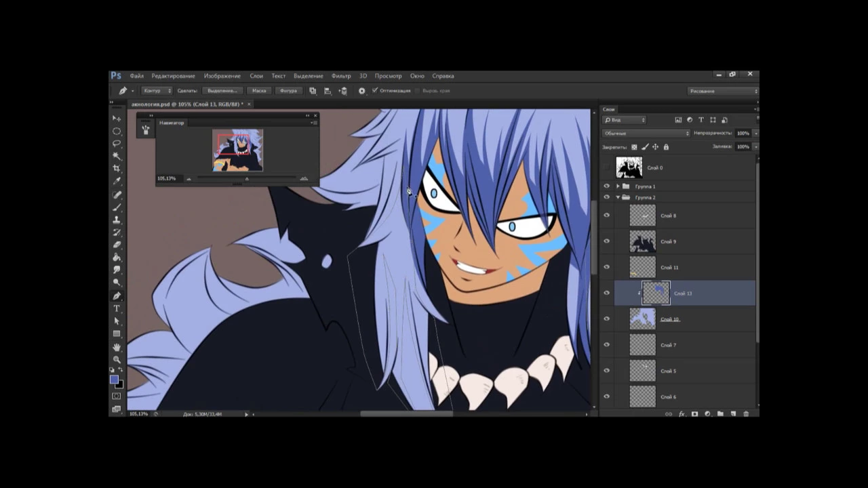Click lock position icon
The image size is (868, 488).
(x=655, y=146)
